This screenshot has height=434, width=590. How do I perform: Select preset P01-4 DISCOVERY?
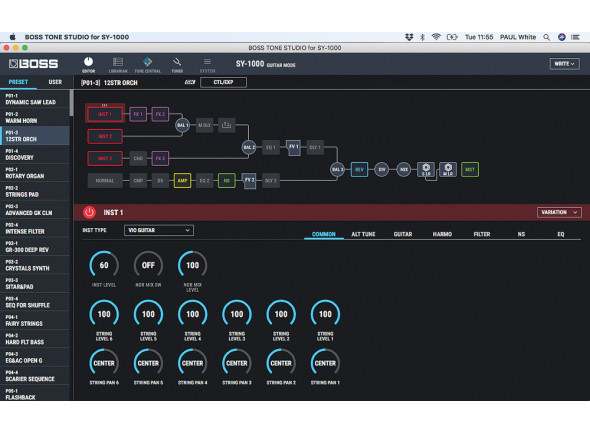tap(35, 154)
